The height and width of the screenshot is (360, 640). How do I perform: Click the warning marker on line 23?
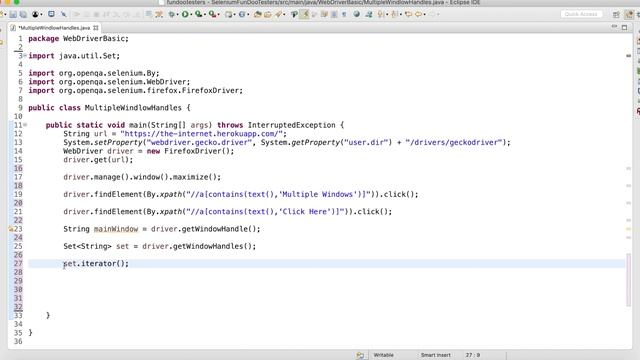(11, 229)
